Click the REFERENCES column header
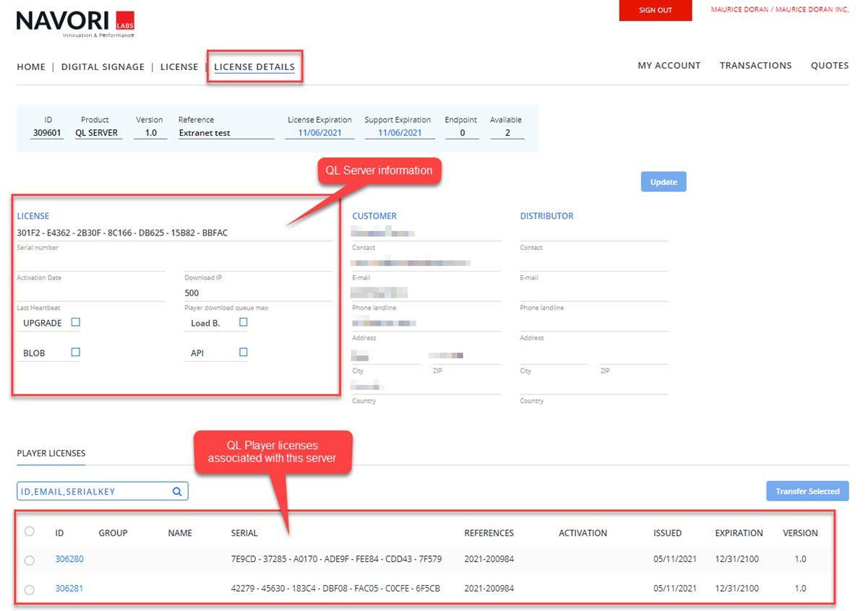868x611 pixels. click(x=489, y=533)
